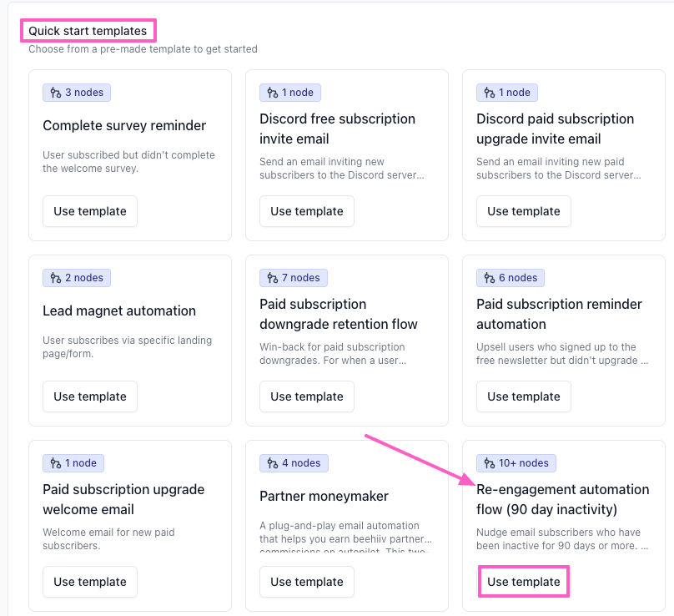
Task: Click nodes icon on Complete survey reminder card
Action: (56, 93)
